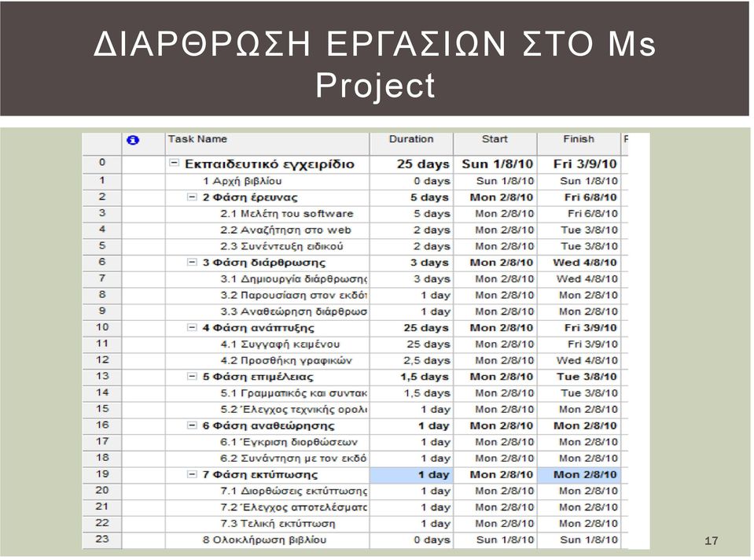The width and height of the screenshot is (754, 560).
Task: Select the task 2.1 Μελέτη του software
Action: coord(287,214)
